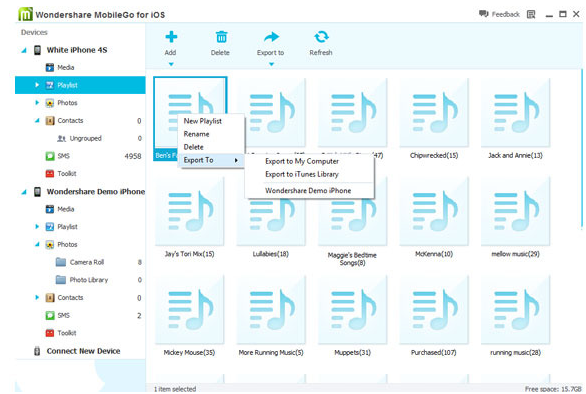Click the Devices panel heading
Screen dimensions: 586x394
point(34,33)
